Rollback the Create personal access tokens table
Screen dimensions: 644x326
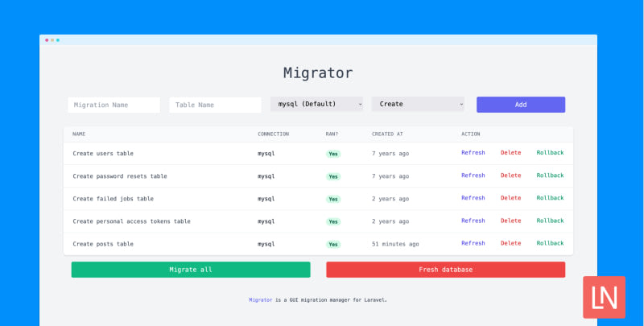coord(550,221)
